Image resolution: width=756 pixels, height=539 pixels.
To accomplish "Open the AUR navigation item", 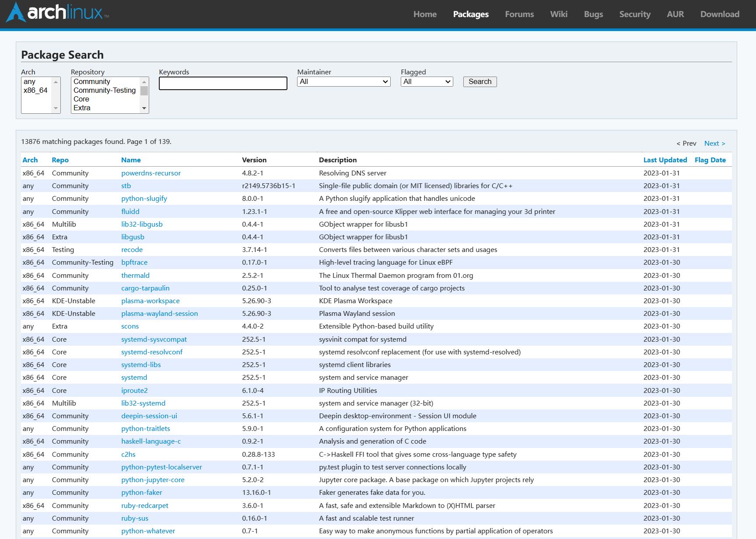I will pos(675,14).
